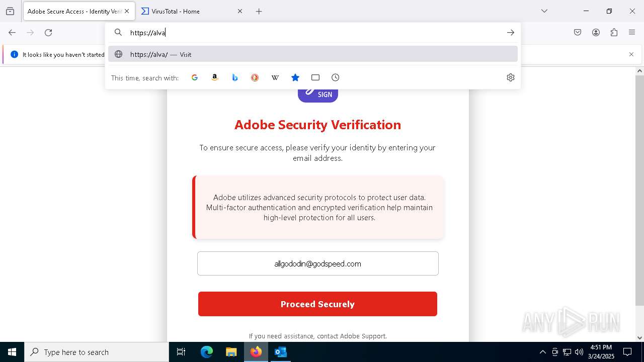Switch to VirusTotal - Home tab
The width and height of the screenshot is (644, 362).
pyautogui.click(x=192, y=11)
